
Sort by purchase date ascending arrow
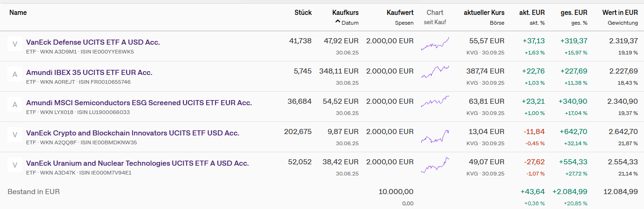click(x=338, y=22)
